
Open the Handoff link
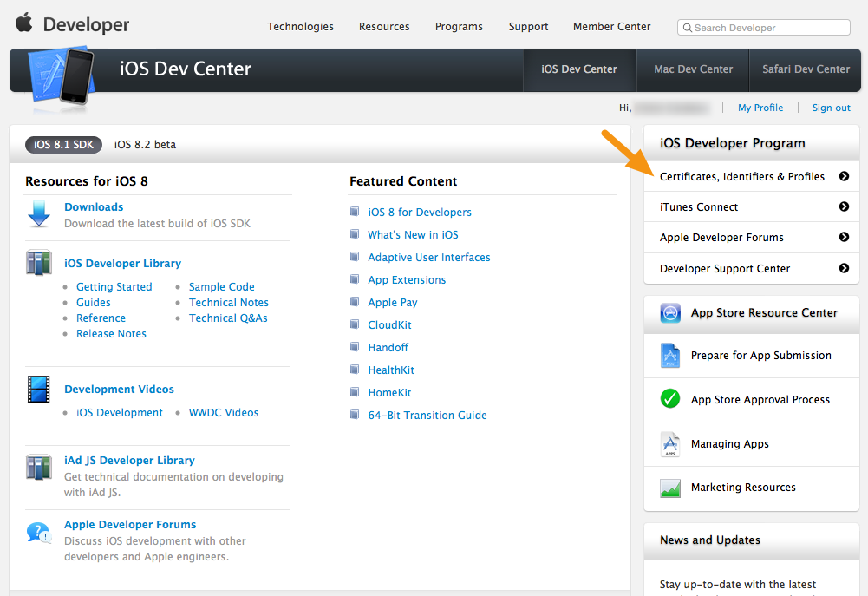tap(388, 347)
